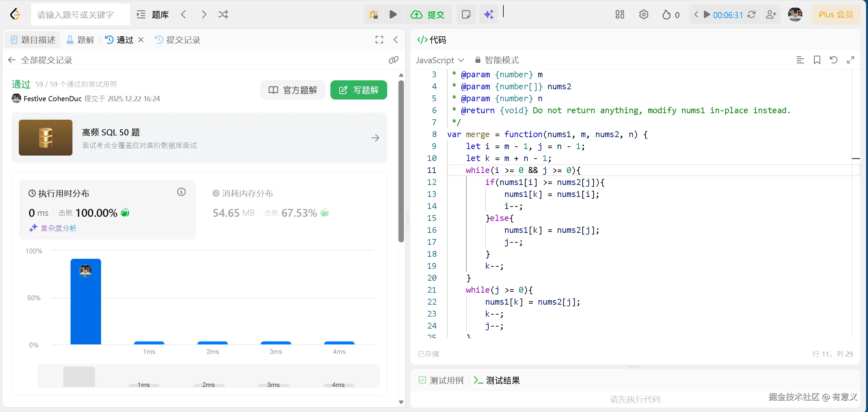Toggle fullscreen for the description panel
868x412 pixels.
click(379, 40)
